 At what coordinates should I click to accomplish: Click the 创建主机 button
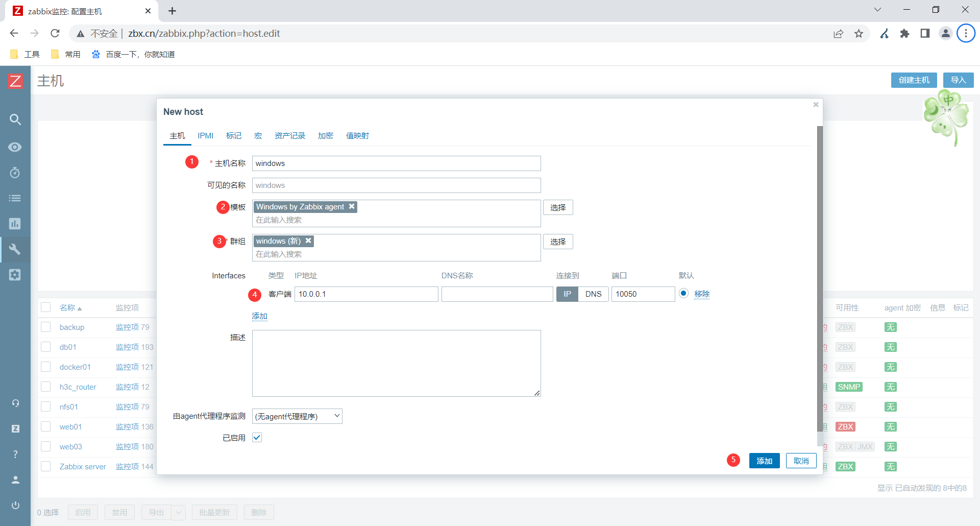pyautogui.click(x=914, y=80)
